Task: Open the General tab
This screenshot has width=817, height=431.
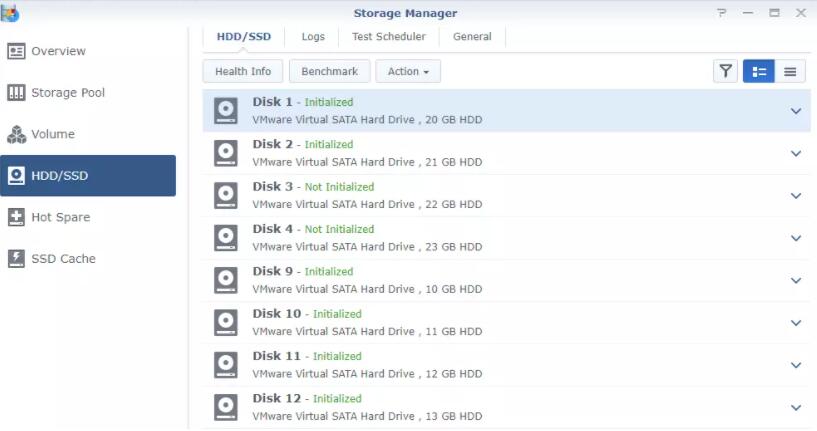Action: (x=472, y=37)
